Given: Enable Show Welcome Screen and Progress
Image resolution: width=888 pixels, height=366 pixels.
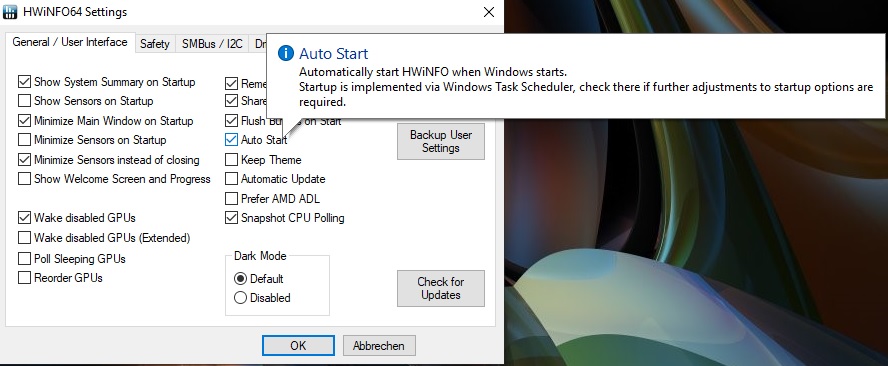Looking at the screenshot, I should click(x=24, y=179).
